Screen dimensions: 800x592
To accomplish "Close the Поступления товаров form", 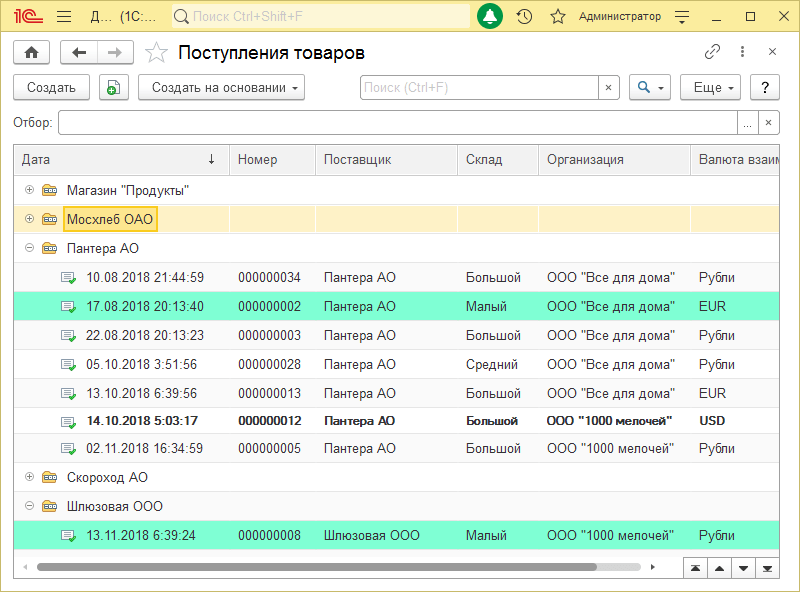I will [x=772, y=52].
